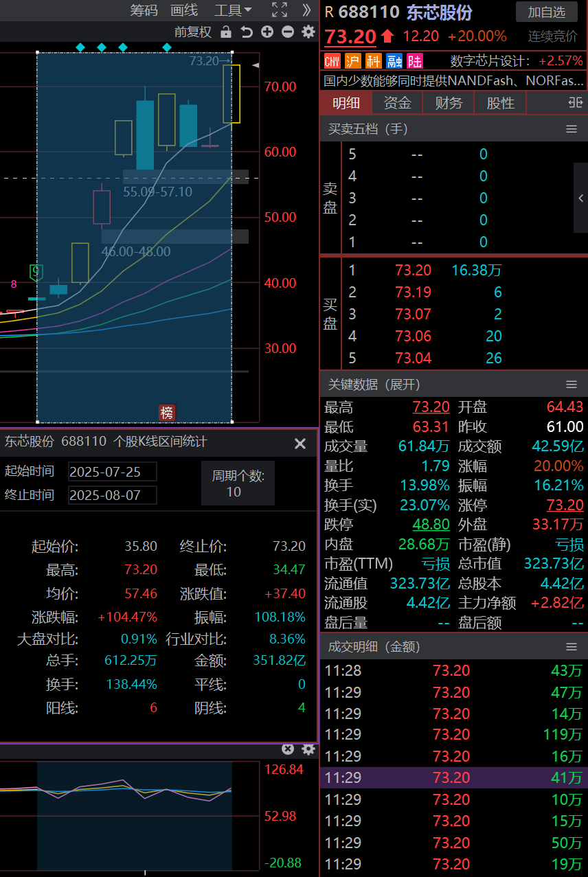Open indicator subpanel settings gear
This screenshot has width=588, height=877.
(308, 749)
